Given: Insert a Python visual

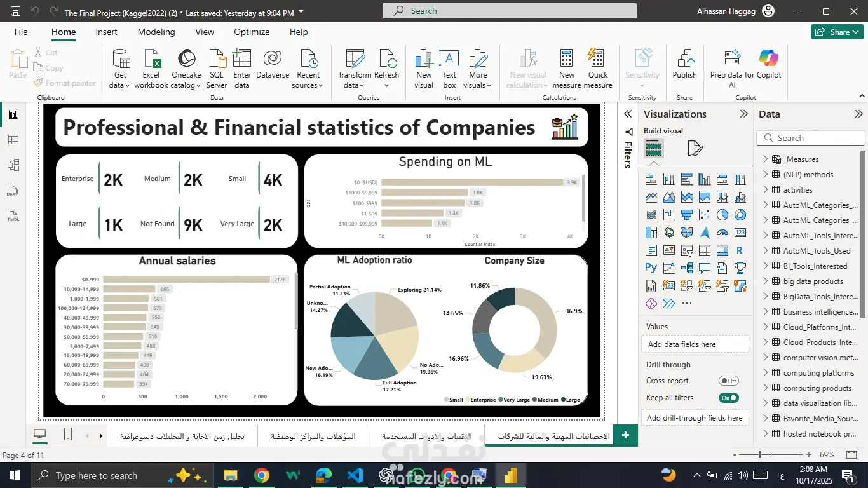Looking at the screenshot, I should 651,268.
